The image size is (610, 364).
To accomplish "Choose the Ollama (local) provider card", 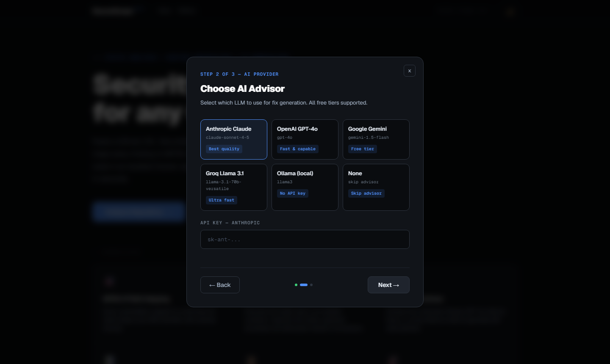I will point(305,187).
